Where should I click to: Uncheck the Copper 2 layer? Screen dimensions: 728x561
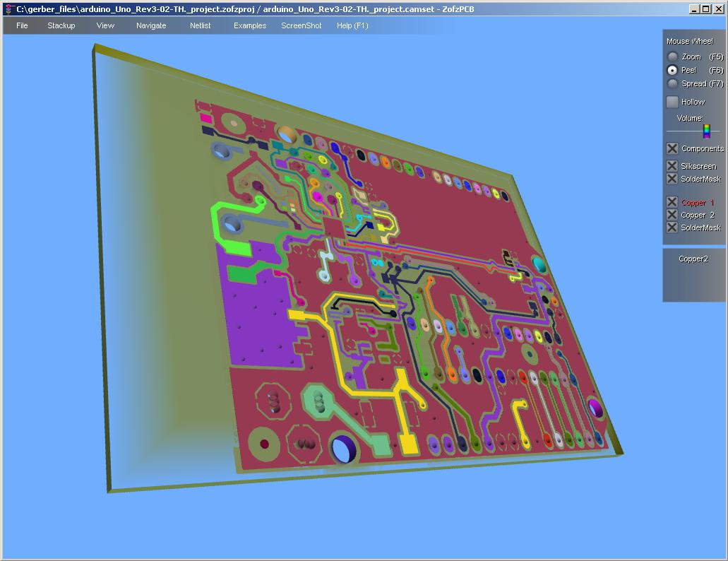(672, 215)
